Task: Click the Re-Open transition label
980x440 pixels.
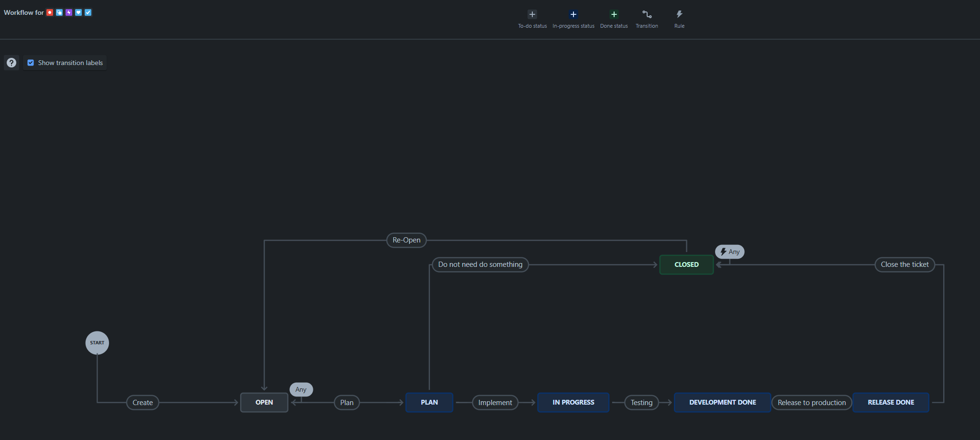Action: point(406,240)
